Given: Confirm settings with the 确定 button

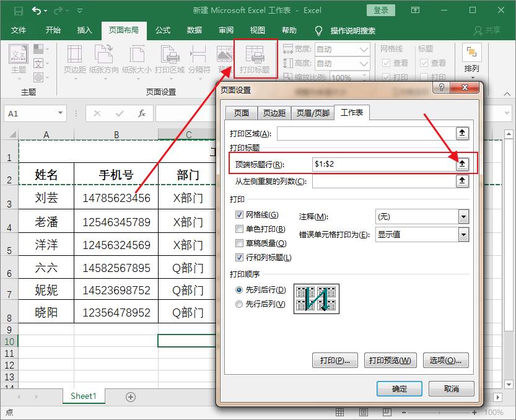Looking at the screenshot, I should 399,389.
